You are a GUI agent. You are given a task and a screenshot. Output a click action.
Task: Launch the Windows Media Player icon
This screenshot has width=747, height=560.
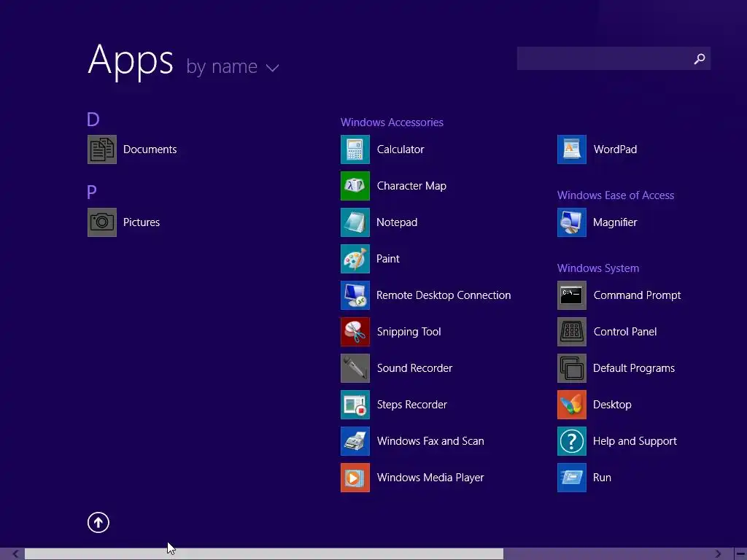click(x=355, y=478)
